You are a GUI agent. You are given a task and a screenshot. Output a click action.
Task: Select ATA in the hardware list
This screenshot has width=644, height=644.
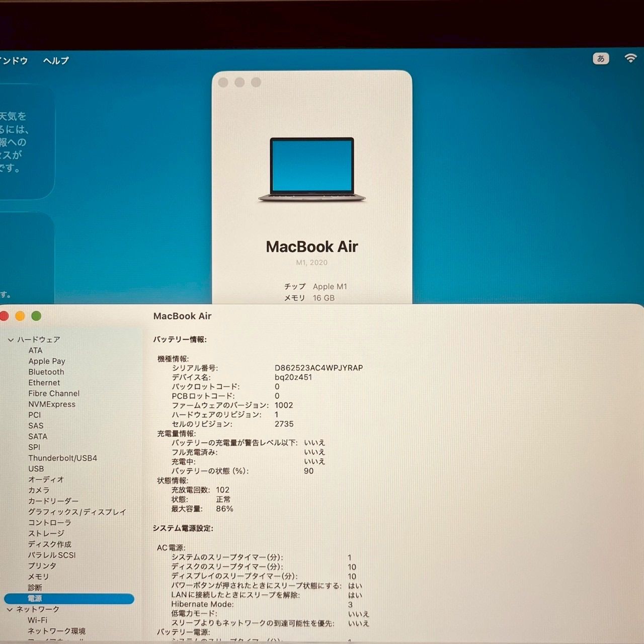tap(35, 350)
